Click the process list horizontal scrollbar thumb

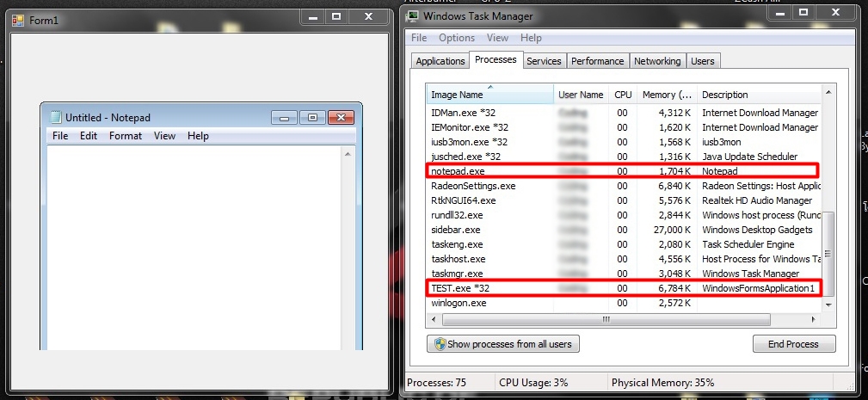coord(606,319)
